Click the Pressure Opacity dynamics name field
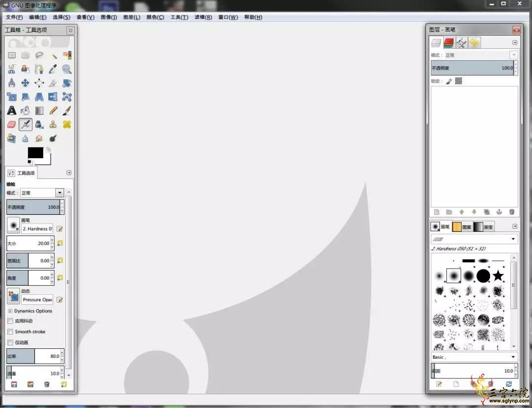 coord(37,300)
